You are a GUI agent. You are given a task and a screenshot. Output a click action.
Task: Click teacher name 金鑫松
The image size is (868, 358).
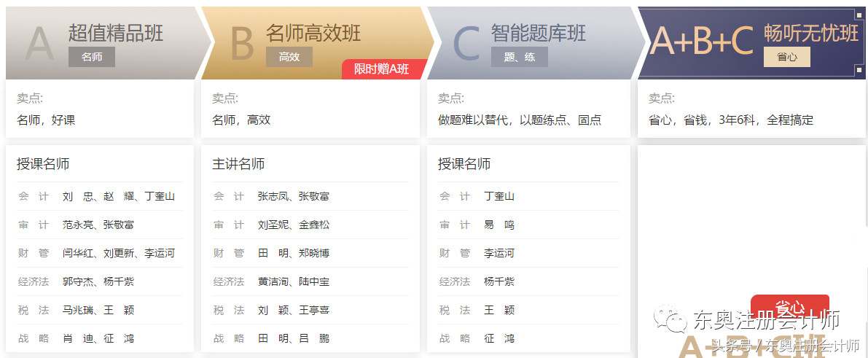(314, 225)
